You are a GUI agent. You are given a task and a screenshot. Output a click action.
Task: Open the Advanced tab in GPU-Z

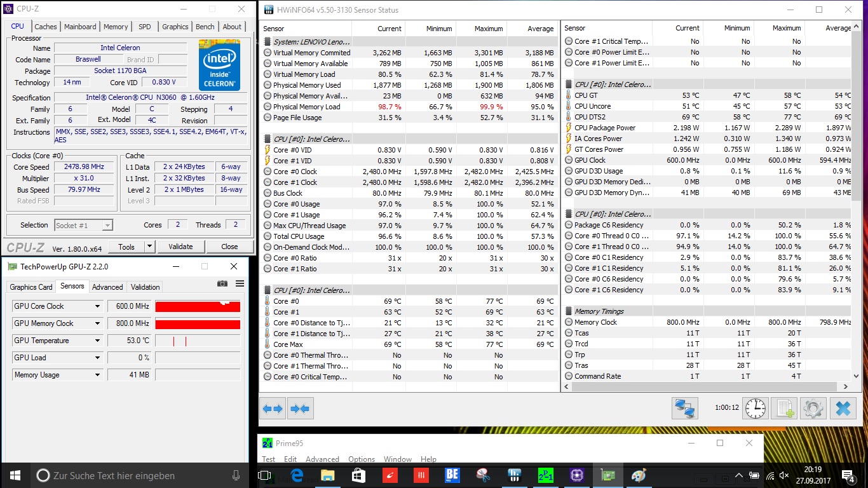pyautogui.click(x=107, y=287)
